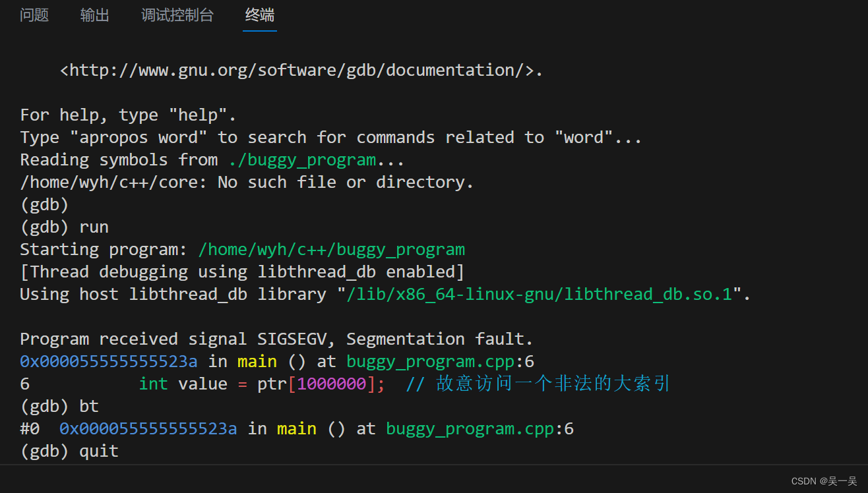Screen dimensions: 868x493
Task: Switch to the 问题 tab
Action: (34, 15)
